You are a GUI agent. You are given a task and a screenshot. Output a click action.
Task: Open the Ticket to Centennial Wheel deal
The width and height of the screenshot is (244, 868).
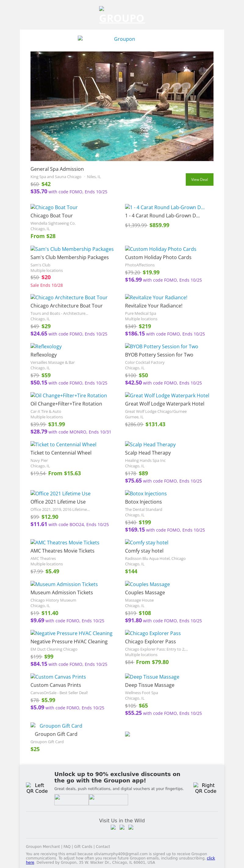pos(63,445)
